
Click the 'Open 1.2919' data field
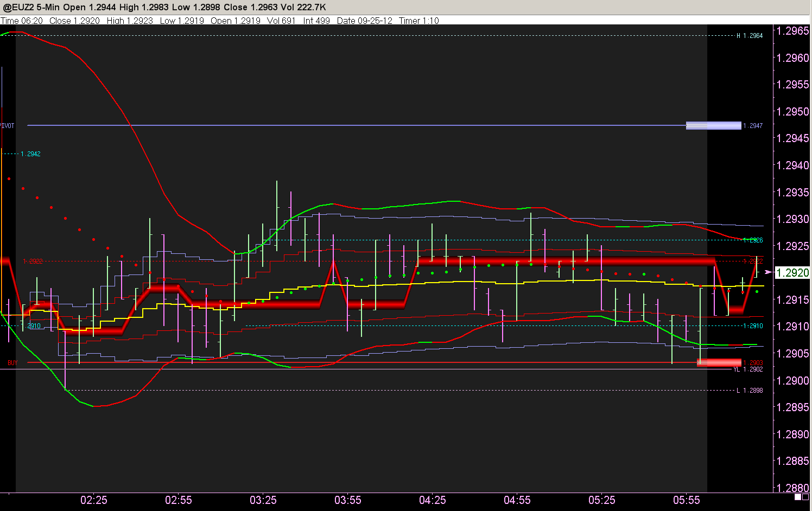tap(236, 21)
